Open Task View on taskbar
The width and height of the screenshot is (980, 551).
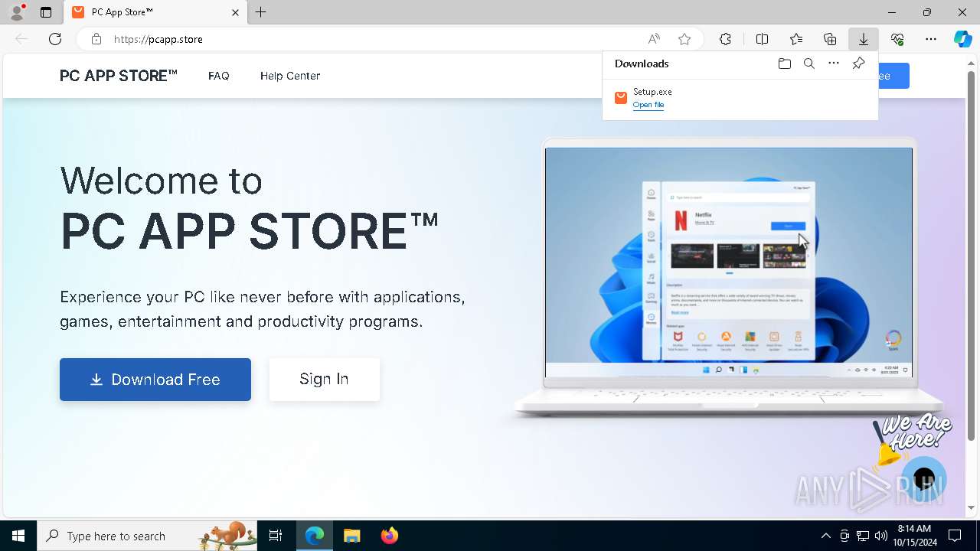[x=276, y=536]
